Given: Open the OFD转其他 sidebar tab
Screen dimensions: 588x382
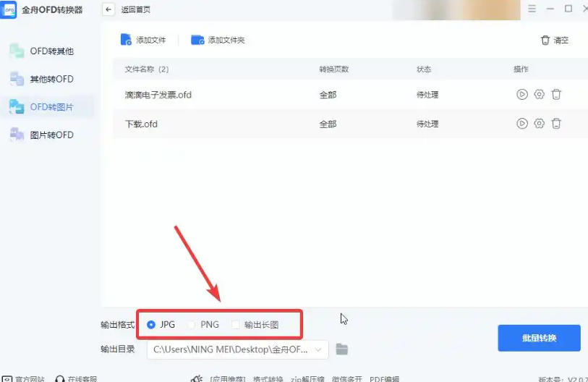Looking at the screenshot, I should pyautogui.click(x=48, y=51).
